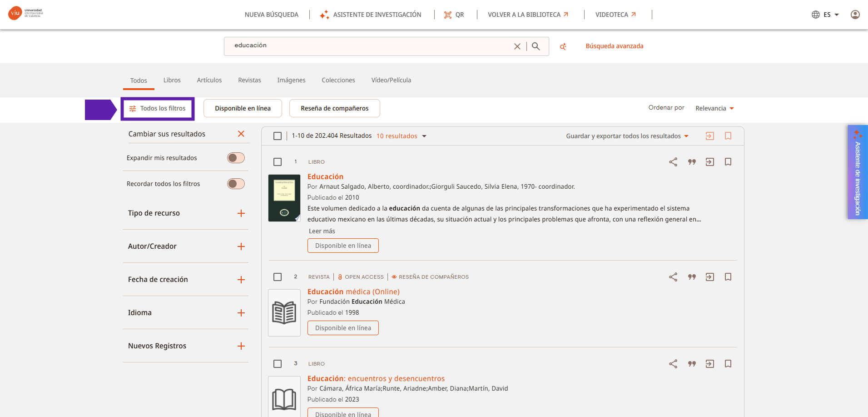
Task: Click the 'Disponible en línea' filter button
Action: click(243, 108)
